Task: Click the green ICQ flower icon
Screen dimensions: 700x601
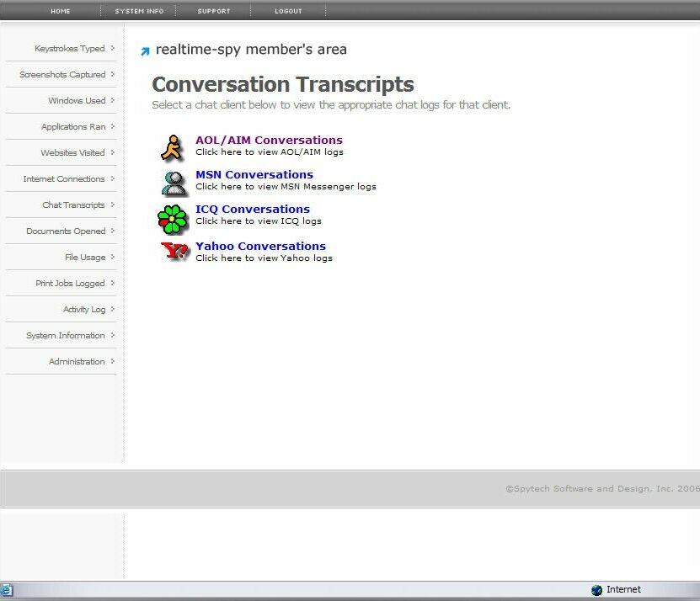Action: (x=173, y=219)
